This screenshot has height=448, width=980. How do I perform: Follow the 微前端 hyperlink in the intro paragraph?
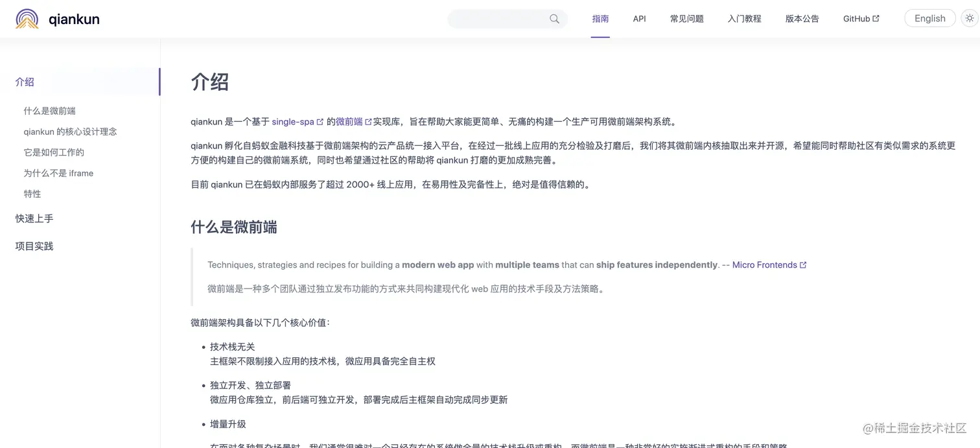click(x=349, y=122)
